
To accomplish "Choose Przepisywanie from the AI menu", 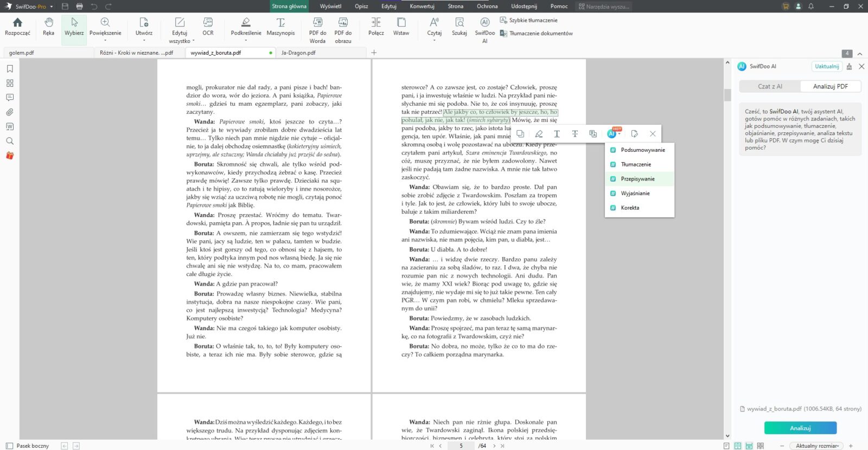I will (x=640, y=179).
